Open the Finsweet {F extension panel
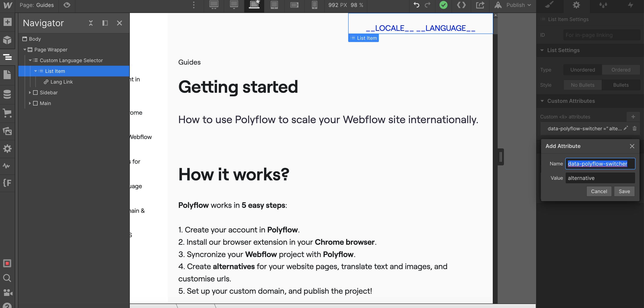Viewport: 644px width, 308px height. pos(7,183)
